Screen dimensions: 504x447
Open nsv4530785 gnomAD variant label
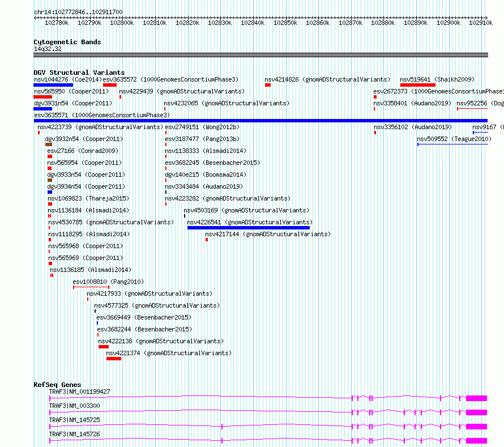pos(111,222)
